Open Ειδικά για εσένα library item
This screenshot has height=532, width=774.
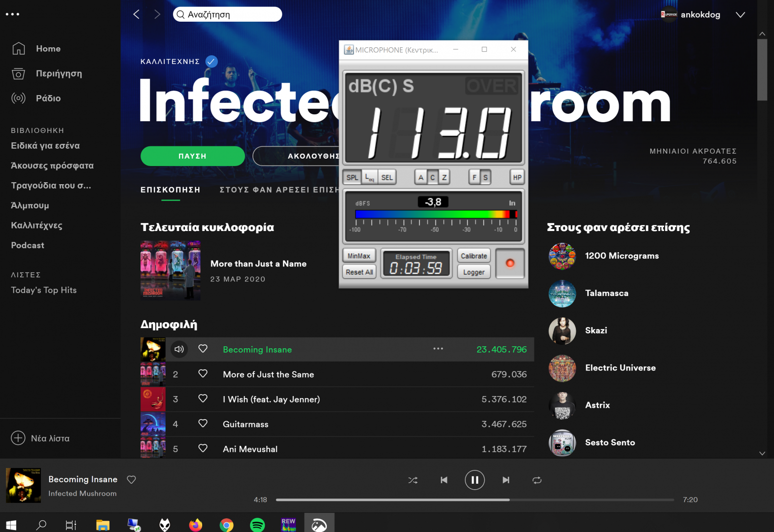click(45, 146)
